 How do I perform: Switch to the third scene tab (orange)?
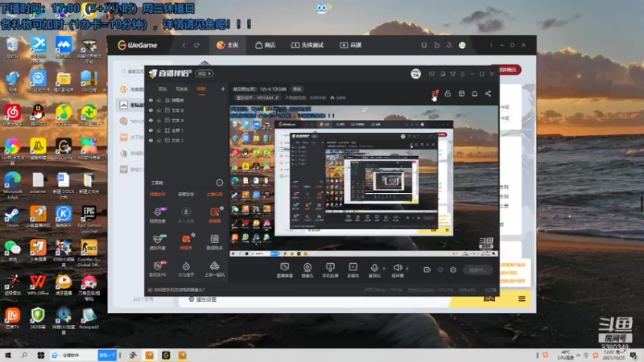[201, 89]
